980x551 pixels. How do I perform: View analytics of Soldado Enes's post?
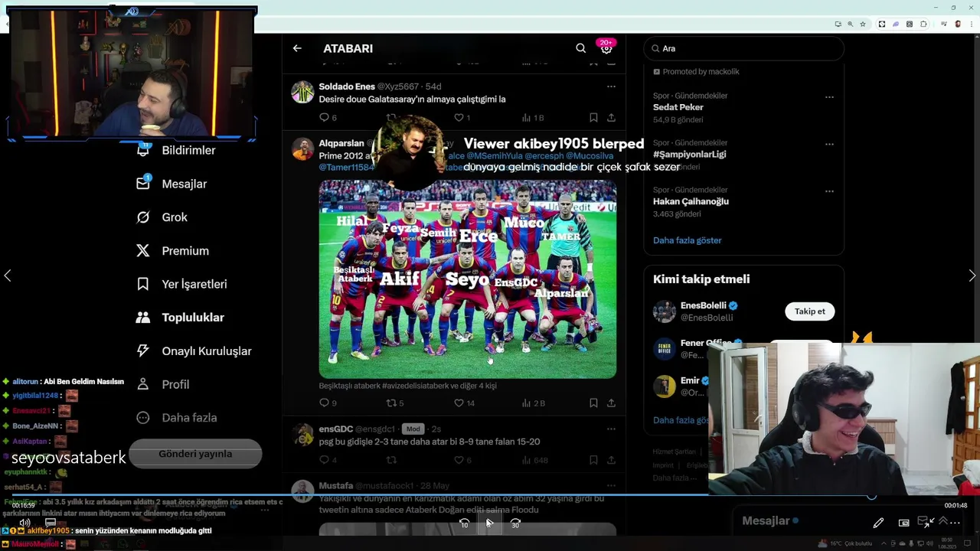527,117
